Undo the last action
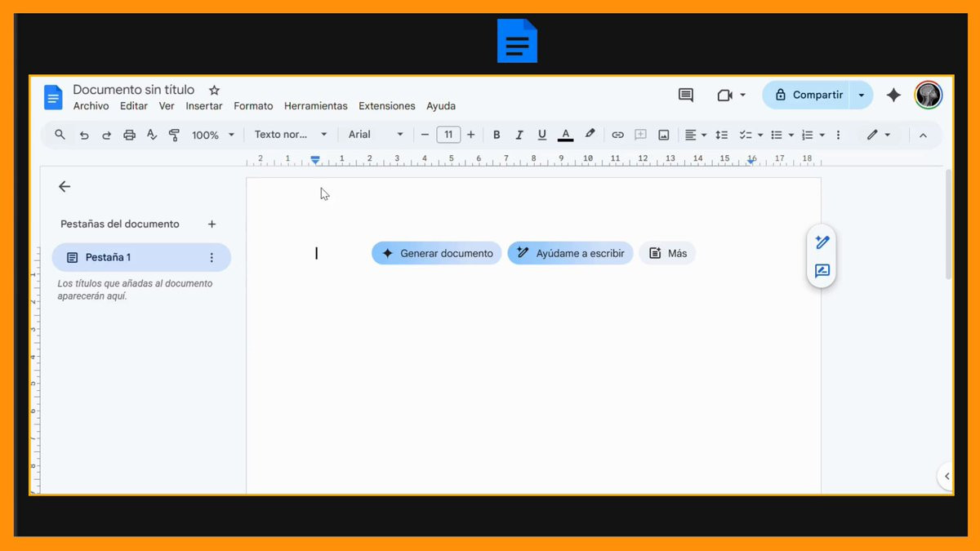The height and width of the screenshot is (551, 980). coord(83,136)
